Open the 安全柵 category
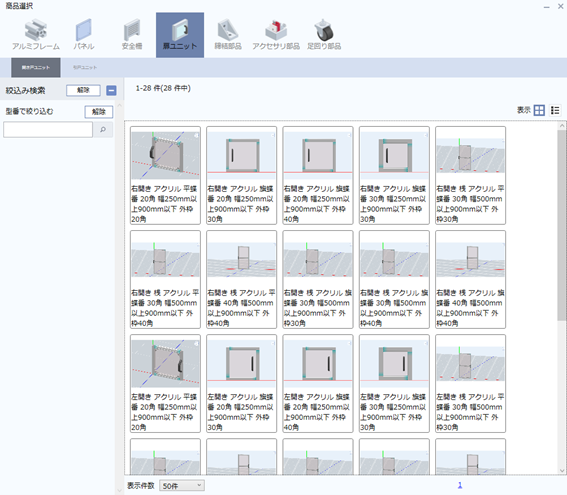Viewport: 567px width, 495px height. [132, 35]
